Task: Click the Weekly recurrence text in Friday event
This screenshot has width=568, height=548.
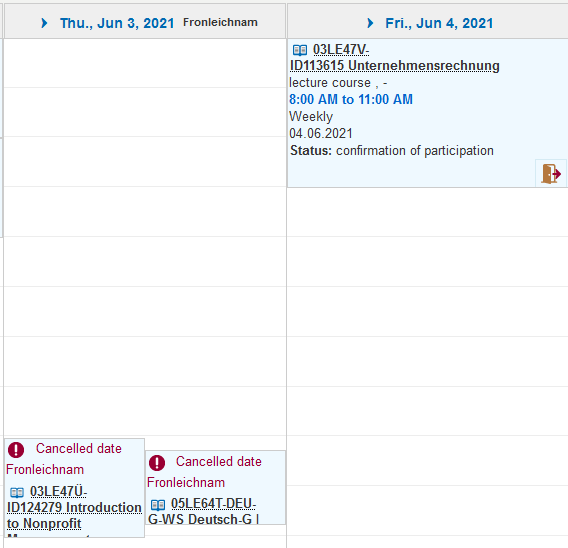Action: (x=311, y=117)
